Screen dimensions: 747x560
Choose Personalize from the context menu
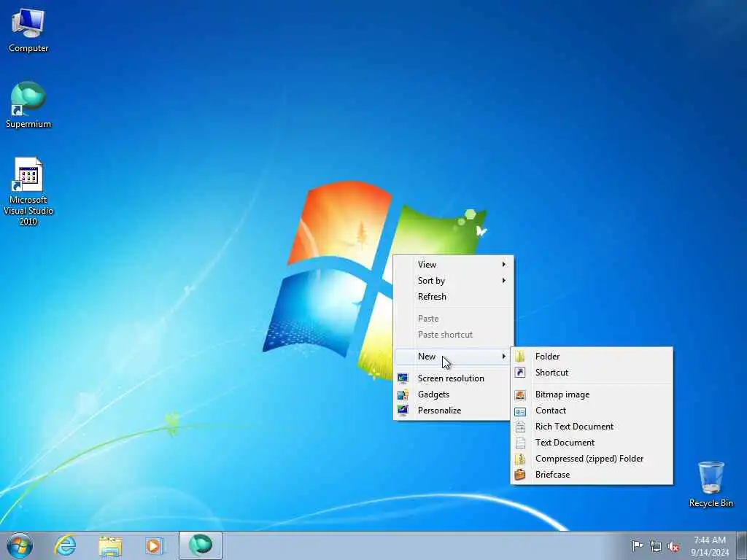point(452,411)
